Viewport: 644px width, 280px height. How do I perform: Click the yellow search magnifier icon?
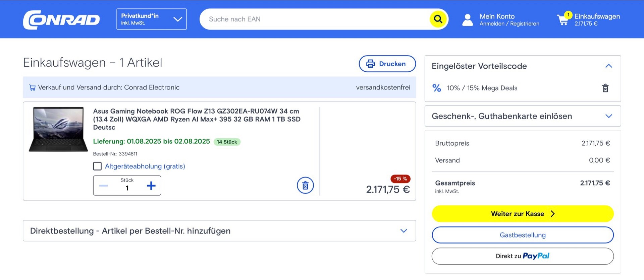click(438, 19)
